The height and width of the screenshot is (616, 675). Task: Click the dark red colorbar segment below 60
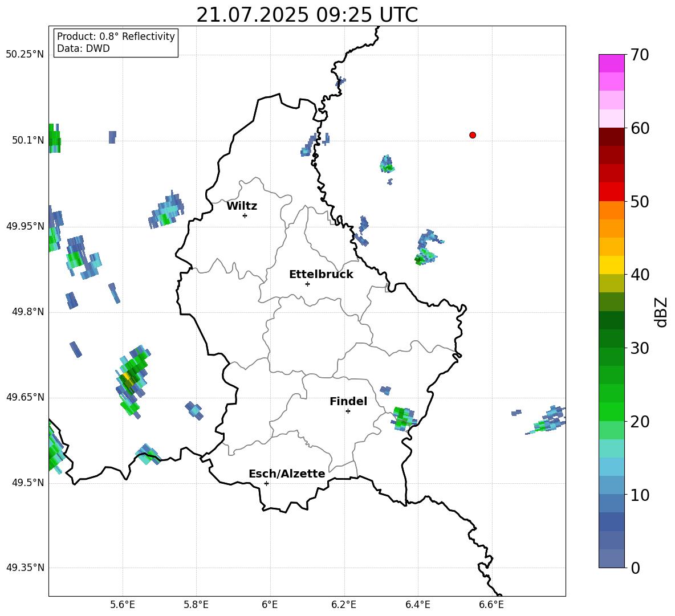tap(611, 137)
